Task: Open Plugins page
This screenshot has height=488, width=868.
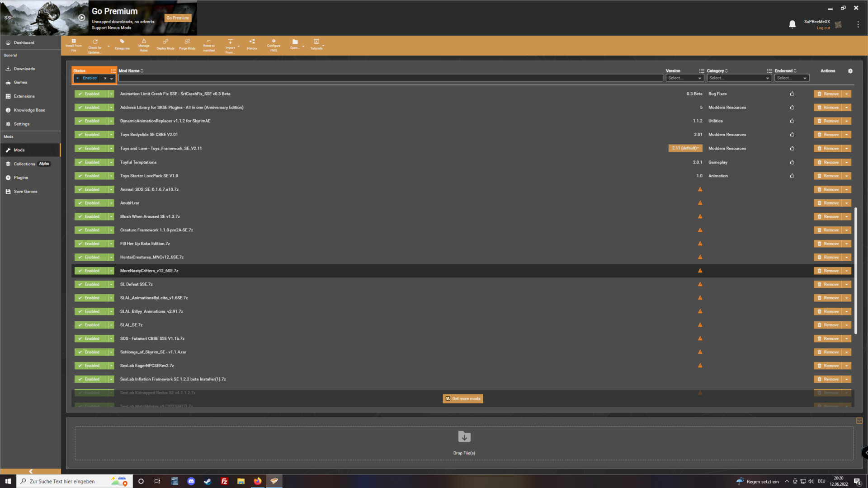Action: click(21, 178)
